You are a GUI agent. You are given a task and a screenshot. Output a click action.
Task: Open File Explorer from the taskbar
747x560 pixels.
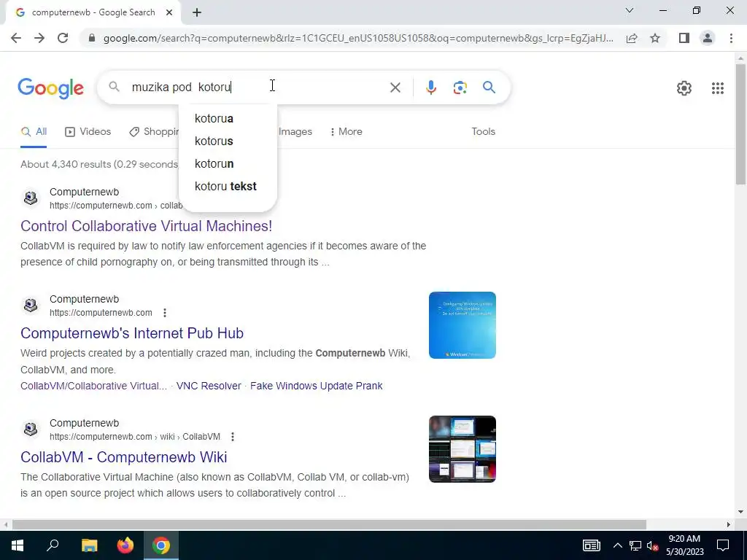(89, 545)
